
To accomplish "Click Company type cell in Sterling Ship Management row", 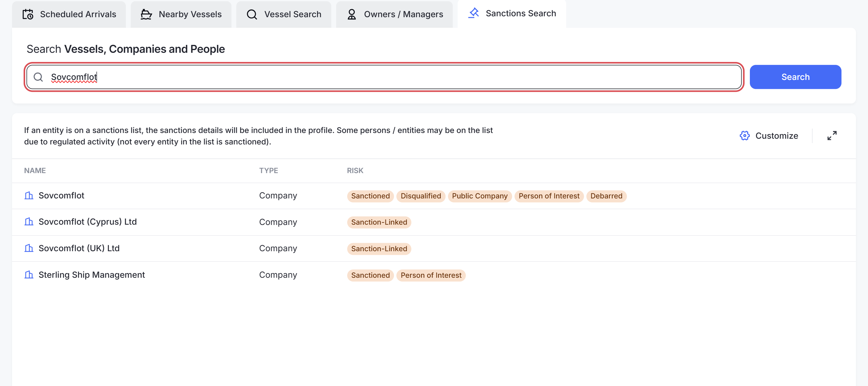I will [278, 275].
